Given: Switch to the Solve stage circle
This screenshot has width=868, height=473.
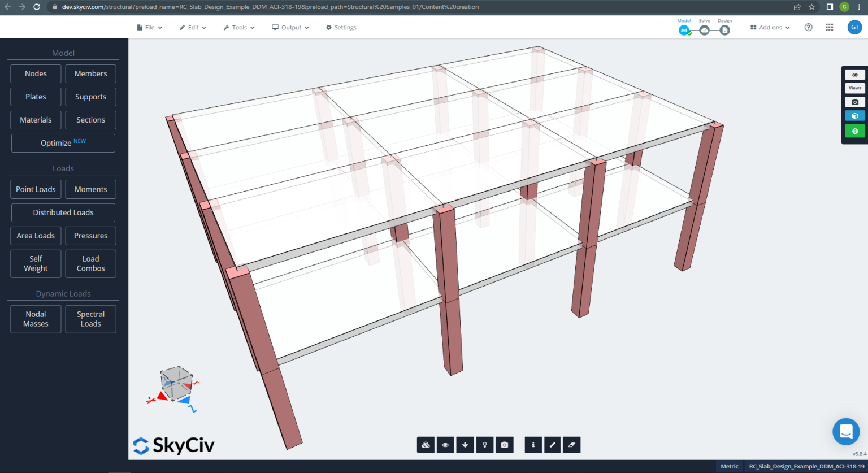Looking at the screenshot, I should coord(704,30).
